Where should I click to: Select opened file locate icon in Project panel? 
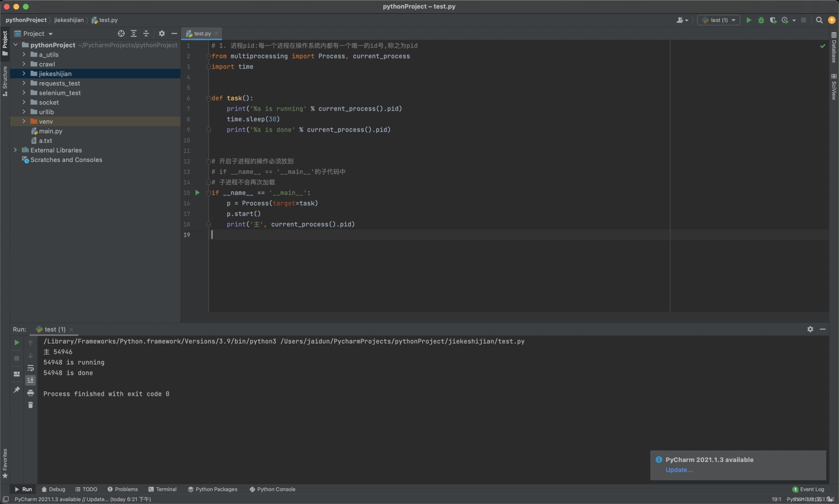121,34
